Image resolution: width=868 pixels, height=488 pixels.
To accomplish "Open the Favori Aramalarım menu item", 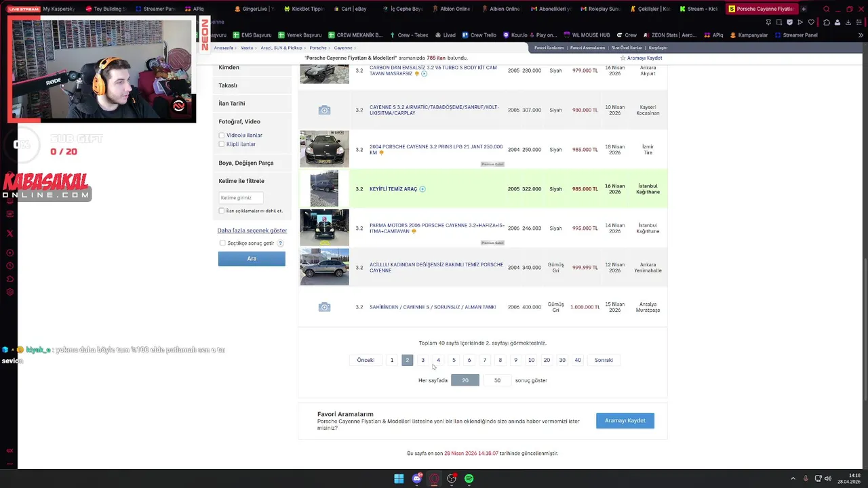I will point(587,48).
